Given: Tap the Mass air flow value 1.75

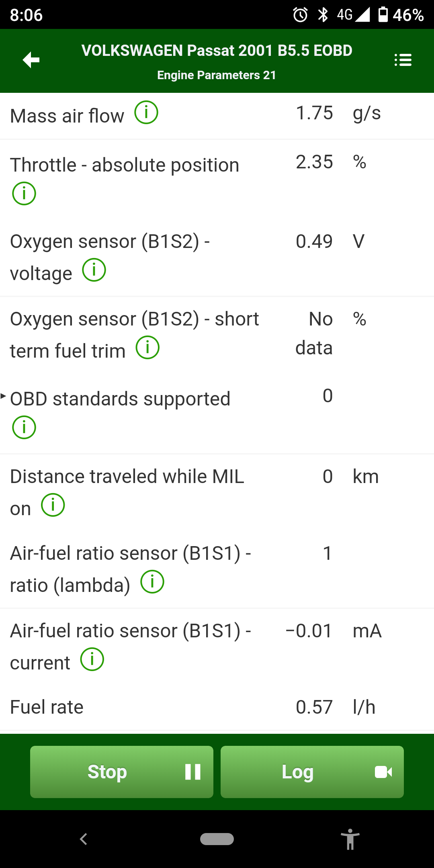Looking at the screenshot, I should [314, 113].
